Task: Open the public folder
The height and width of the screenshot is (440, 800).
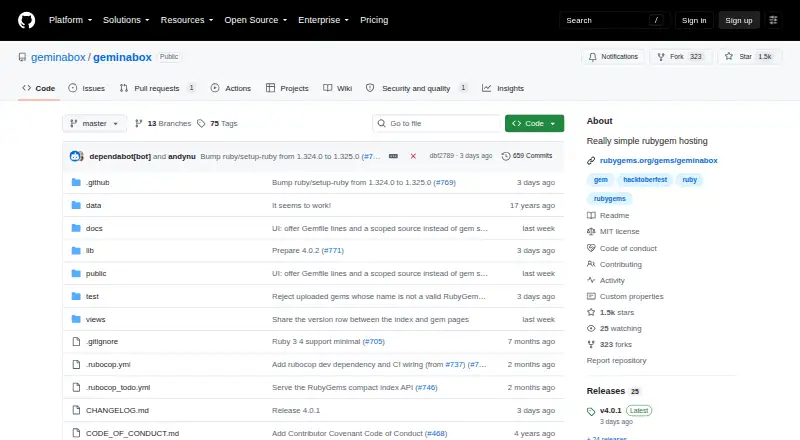Action: pyautogui.click(x=96, y=274)
